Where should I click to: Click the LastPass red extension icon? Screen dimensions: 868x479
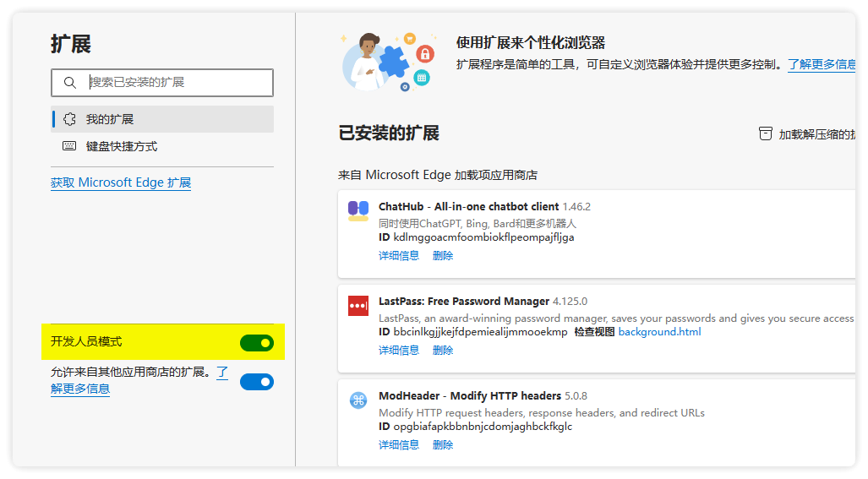tap(358, 305)
